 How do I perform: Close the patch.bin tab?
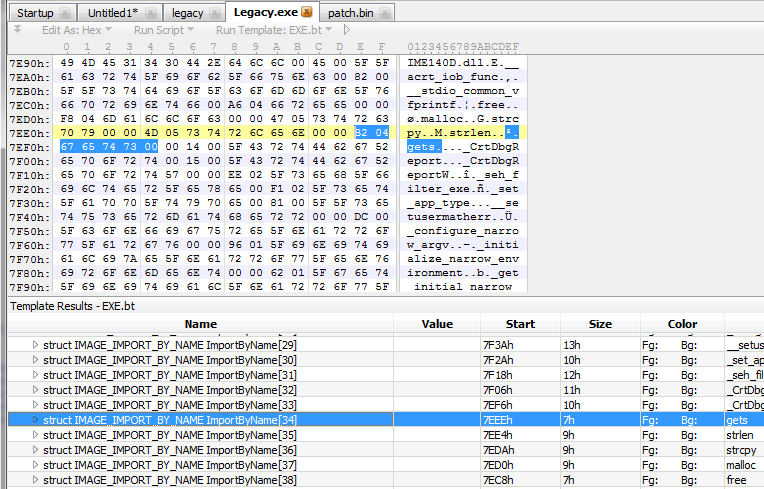point(382,12)
